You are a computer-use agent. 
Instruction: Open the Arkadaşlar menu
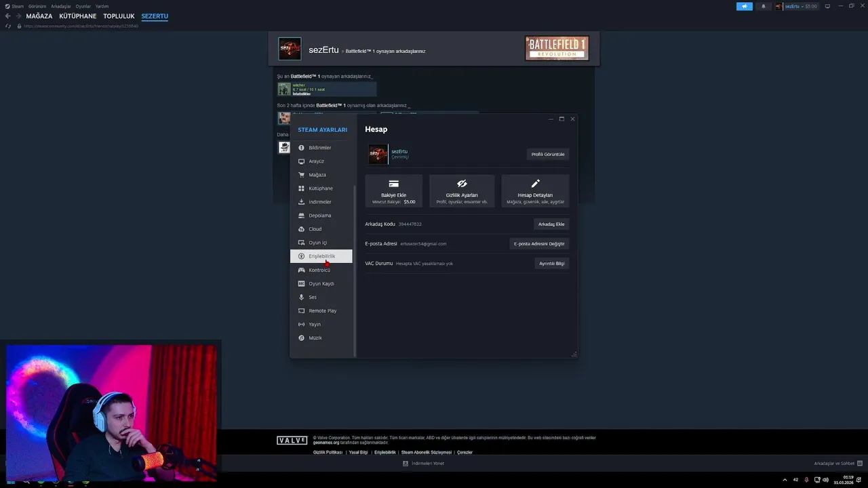(61, 6)
